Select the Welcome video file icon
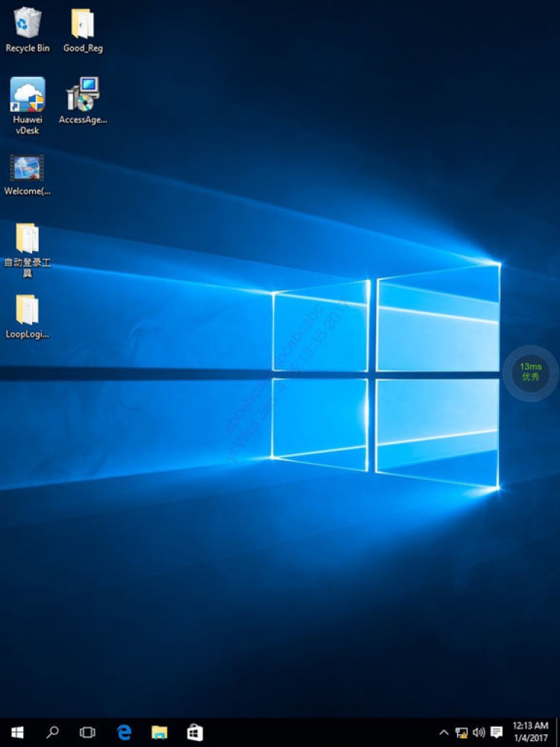Viewport: 560px width, 747px height. 27,167
